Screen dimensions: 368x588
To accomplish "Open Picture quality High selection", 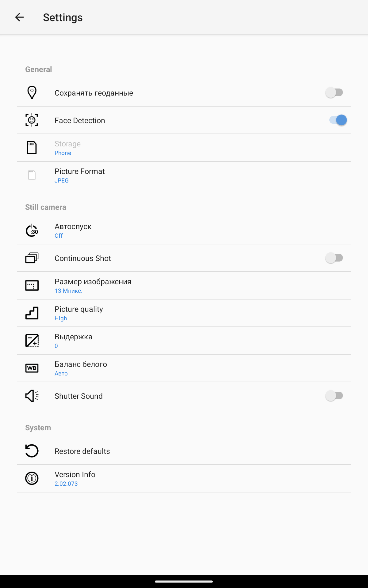I will click(184, 313).
